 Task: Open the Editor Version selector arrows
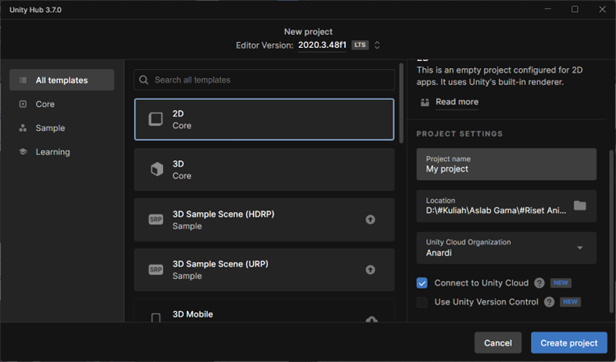377,45
